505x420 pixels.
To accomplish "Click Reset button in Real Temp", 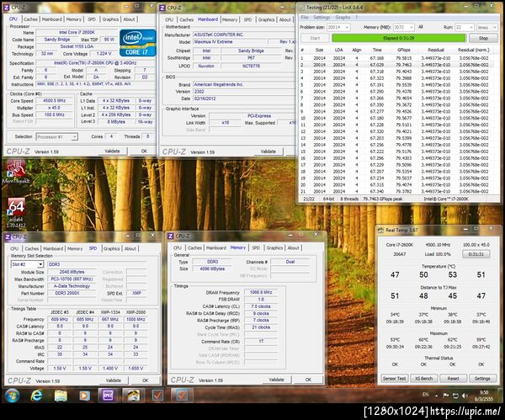I will [x=453, y=379].
